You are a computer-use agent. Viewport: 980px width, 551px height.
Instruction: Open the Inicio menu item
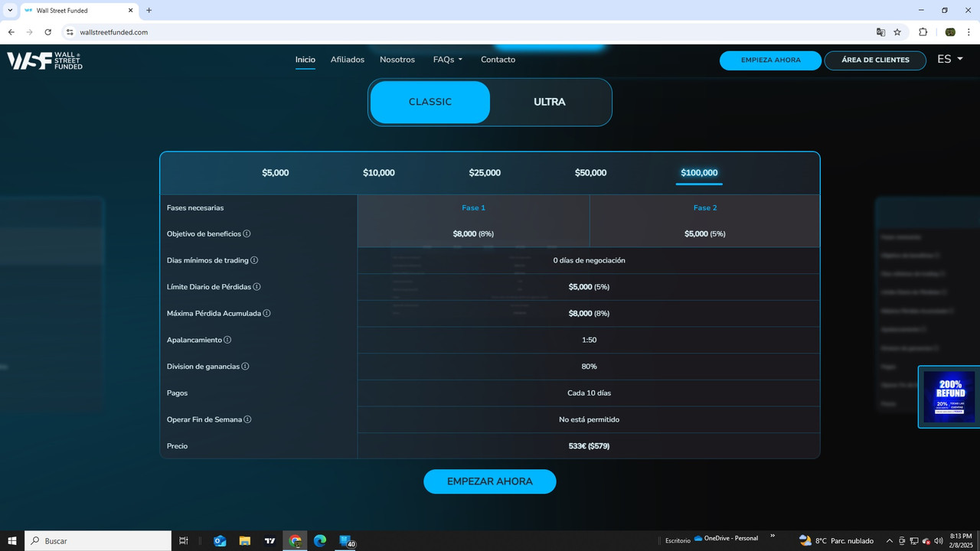(x=305, y=60)
